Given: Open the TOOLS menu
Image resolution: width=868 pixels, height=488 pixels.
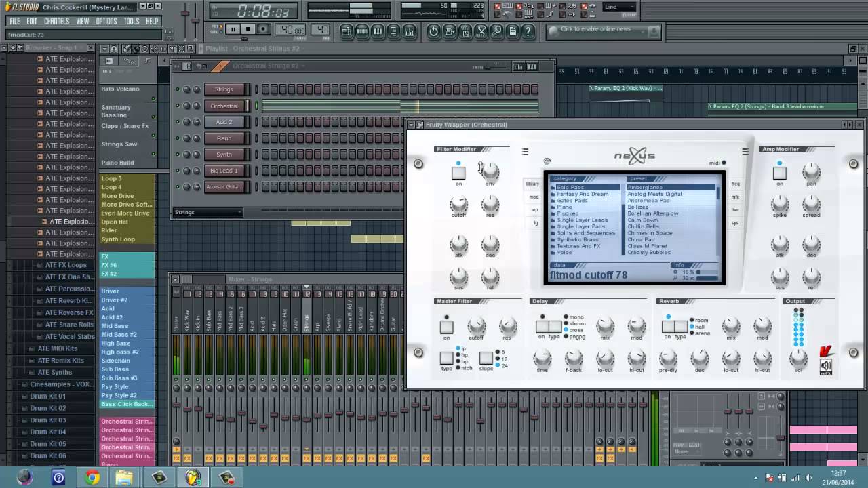Looking at the screenshot, I should (x=132, y=21).
